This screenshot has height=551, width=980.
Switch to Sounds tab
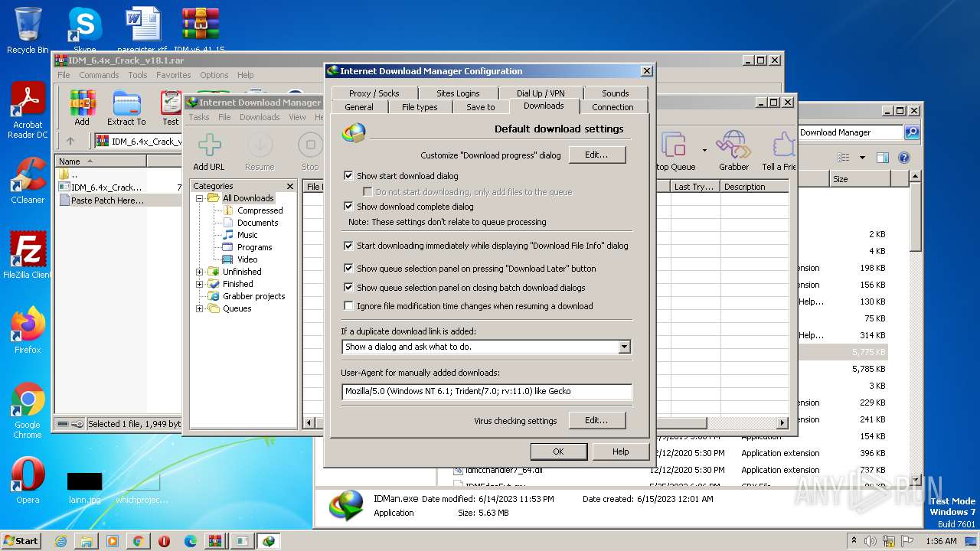coord(615,93)
